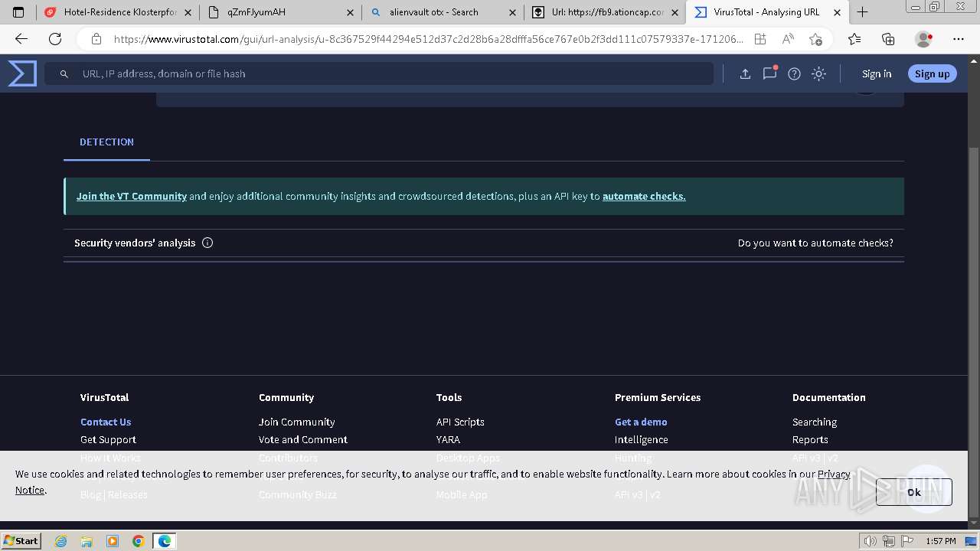Open the Get Support footer link
The width and height of the screenshot is (980, 551).
pos(108,439)
